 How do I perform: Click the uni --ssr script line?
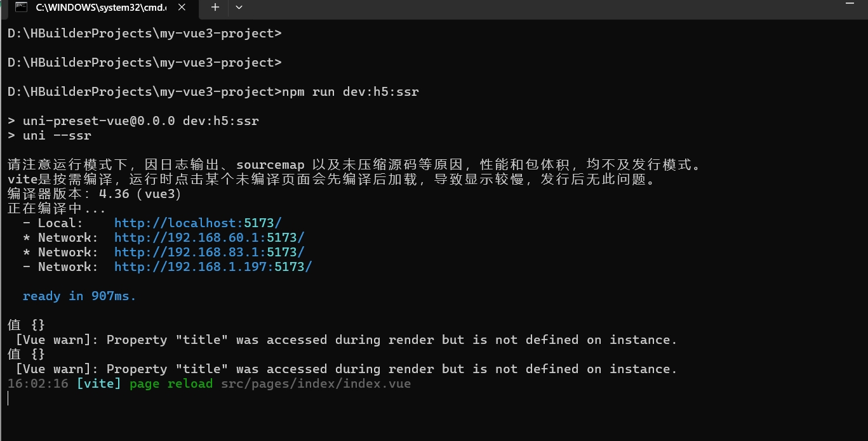(x=50, y=136)
